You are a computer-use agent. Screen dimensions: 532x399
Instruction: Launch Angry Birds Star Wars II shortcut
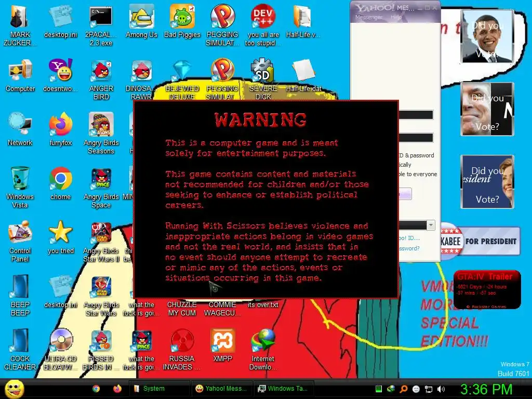(x=101, y=241)
